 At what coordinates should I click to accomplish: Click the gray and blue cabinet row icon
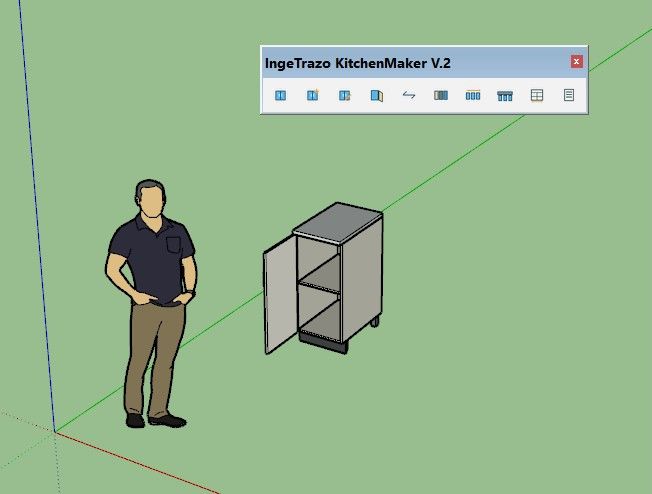pos(441,96)
